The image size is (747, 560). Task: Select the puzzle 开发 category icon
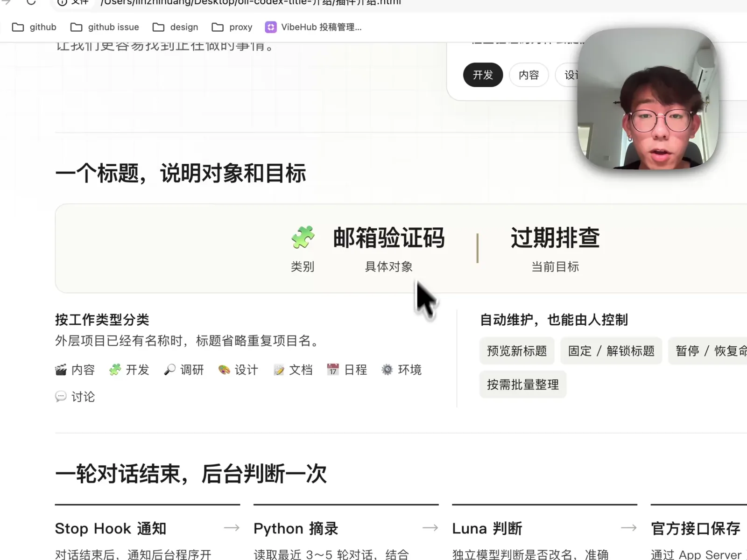pyautogui.click(x=115, y=370)
